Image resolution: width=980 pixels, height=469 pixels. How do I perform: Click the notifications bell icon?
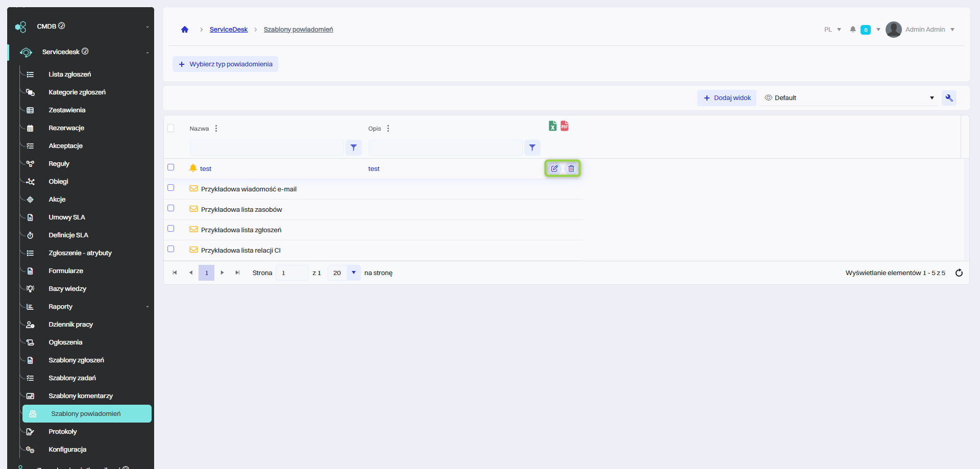point(852,30)
